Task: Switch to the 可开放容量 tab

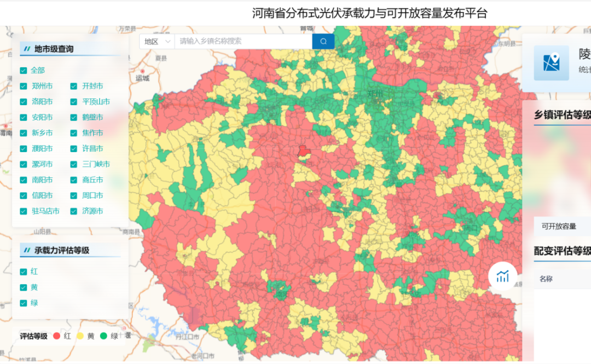Action: coord(559,226)
